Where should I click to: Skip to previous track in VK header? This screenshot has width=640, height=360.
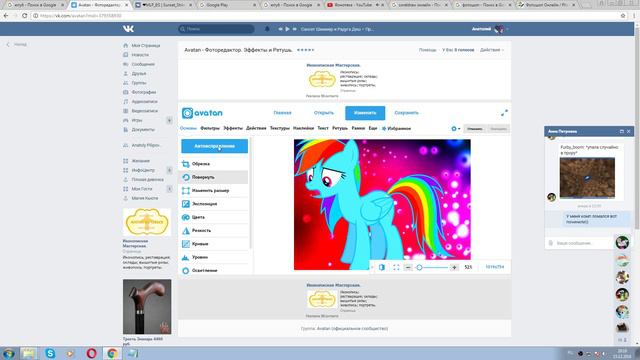pyautogui.click(x=280, y=29)
